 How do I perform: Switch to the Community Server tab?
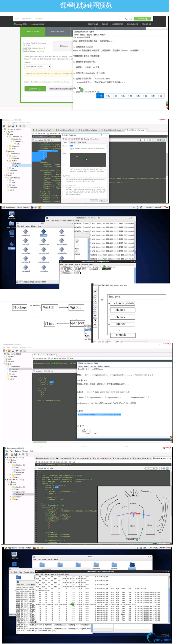point(32,32)
